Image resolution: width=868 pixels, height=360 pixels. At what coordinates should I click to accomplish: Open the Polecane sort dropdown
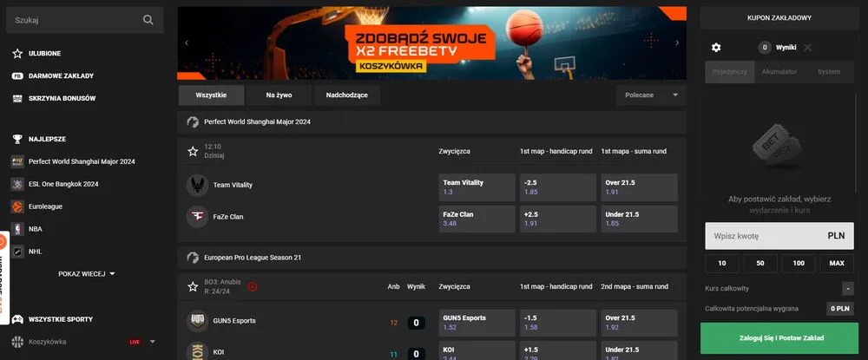pos(651,95)
